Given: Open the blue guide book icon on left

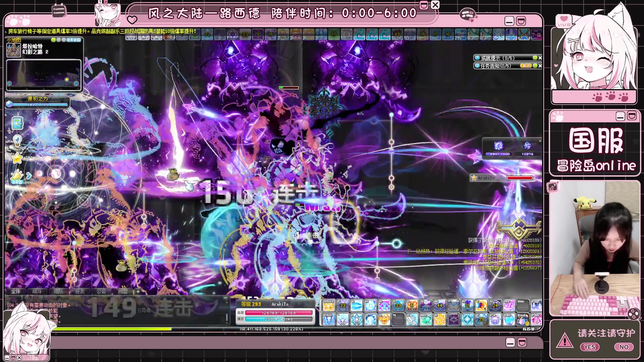Looking at the screenshot, I should [x=17, y=123].
